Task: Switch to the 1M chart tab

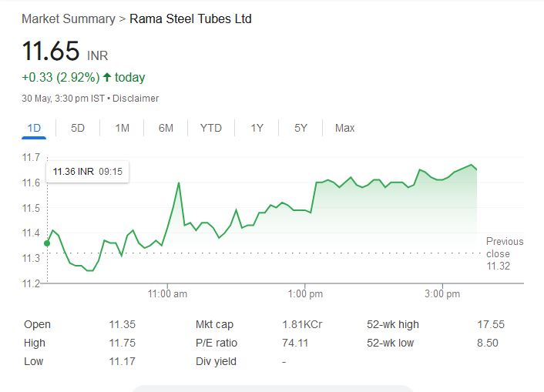Action: (122, 128)
